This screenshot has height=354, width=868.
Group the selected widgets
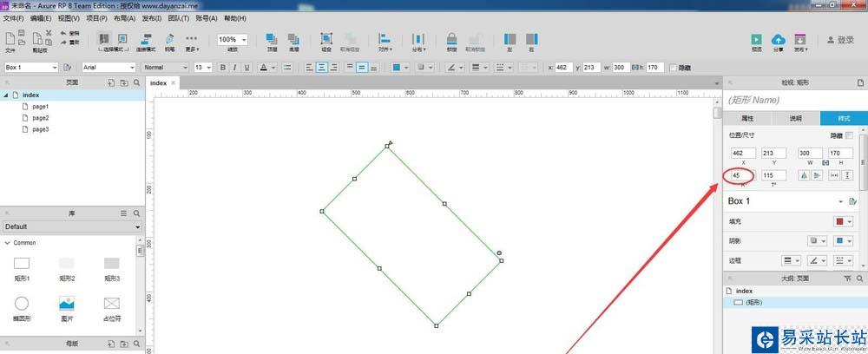(x=326, y=39)
